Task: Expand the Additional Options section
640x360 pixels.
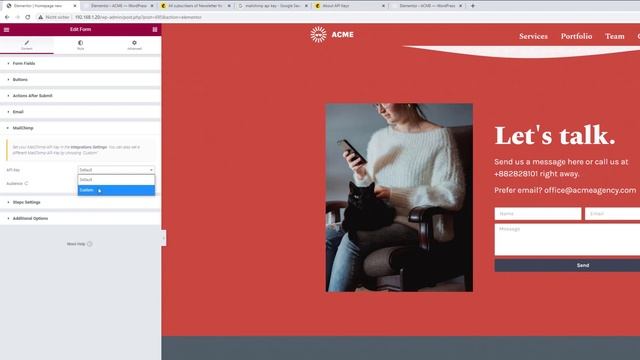Action: 80,218
